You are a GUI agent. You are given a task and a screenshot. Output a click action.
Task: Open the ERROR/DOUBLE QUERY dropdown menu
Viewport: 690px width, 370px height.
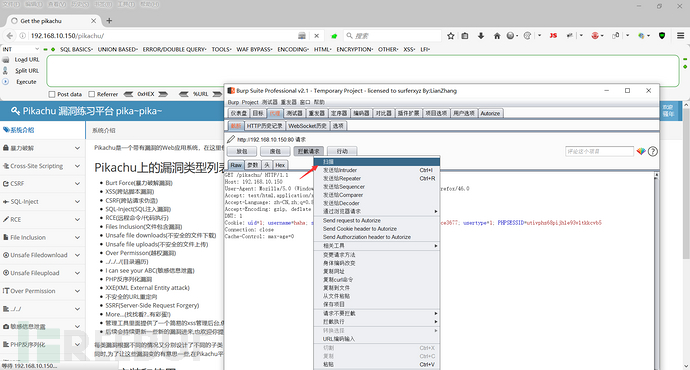[174, 49]
